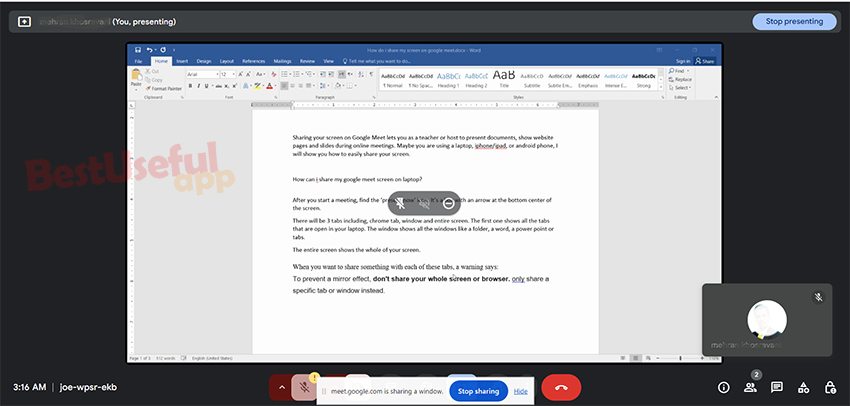The width and height of the screenshot is (850, 406).
Task: Click the pin icon on presentation overlay
Action: tap(400, 203)
